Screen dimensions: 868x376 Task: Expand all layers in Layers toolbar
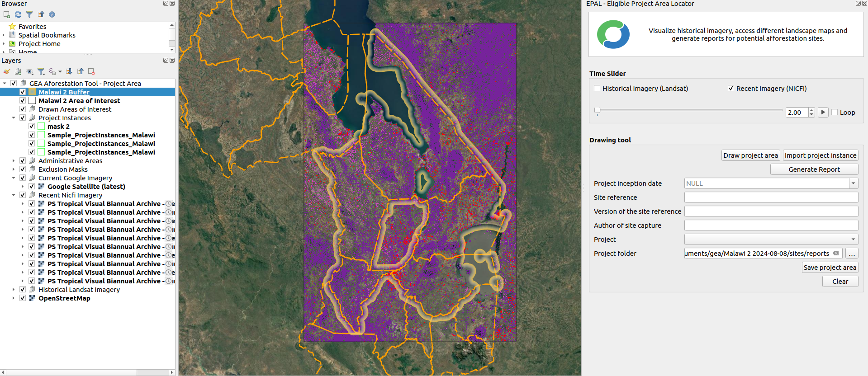click(x=69, y=71)
